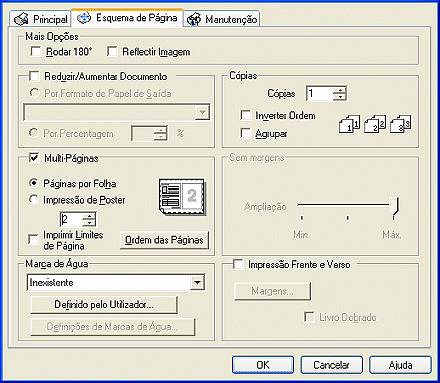Click the Ampliação slider handle
440x383 pixels.
tap(394, 206)
